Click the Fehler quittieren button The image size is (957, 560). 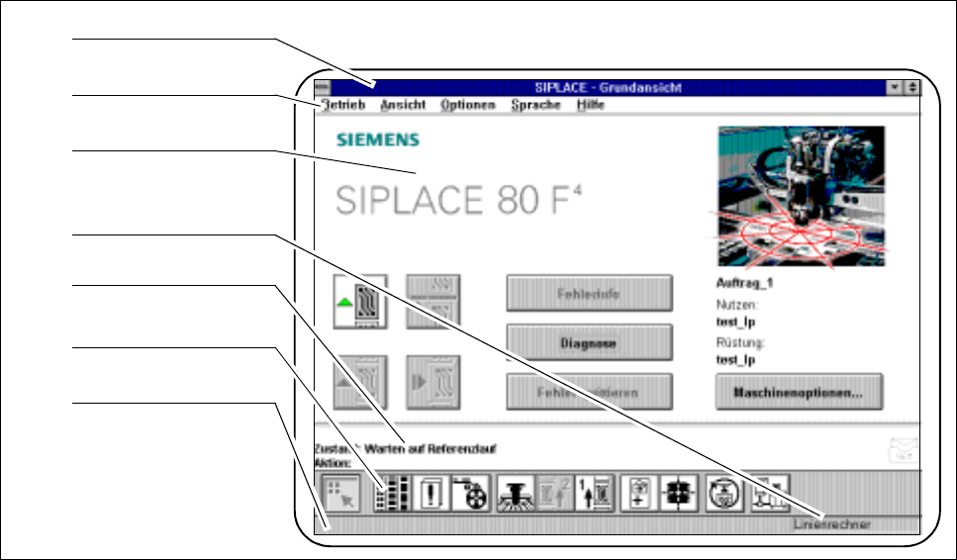coord(590,392)
